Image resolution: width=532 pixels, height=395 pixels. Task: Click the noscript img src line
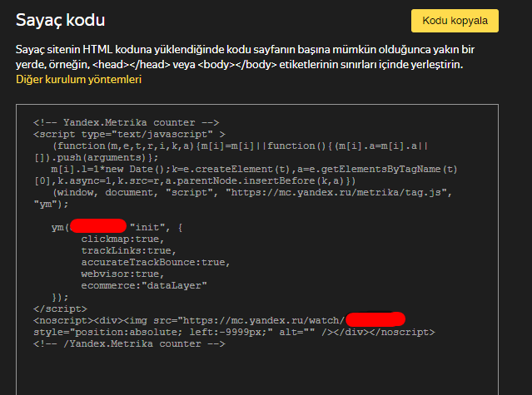(219, 320)
